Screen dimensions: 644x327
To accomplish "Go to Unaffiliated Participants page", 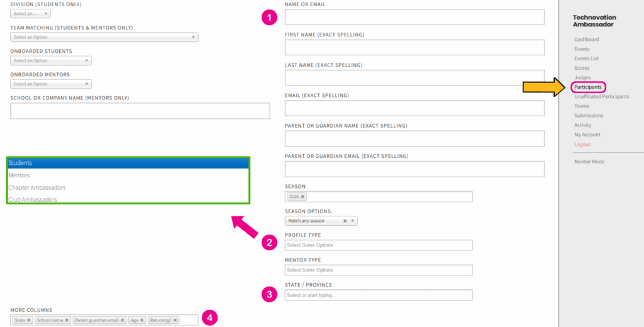I will click(601, 96).
